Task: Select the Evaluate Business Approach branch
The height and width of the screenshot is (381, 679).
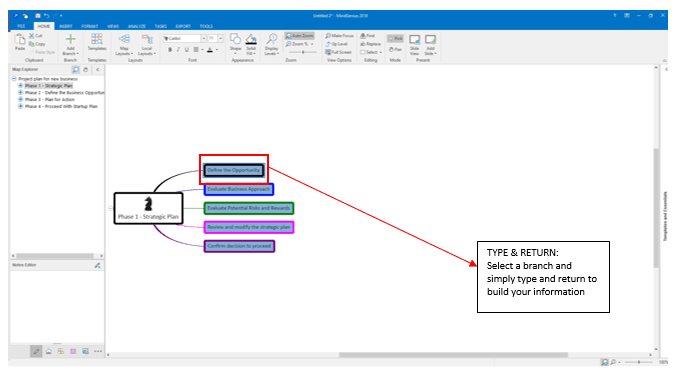Action: 239,189
